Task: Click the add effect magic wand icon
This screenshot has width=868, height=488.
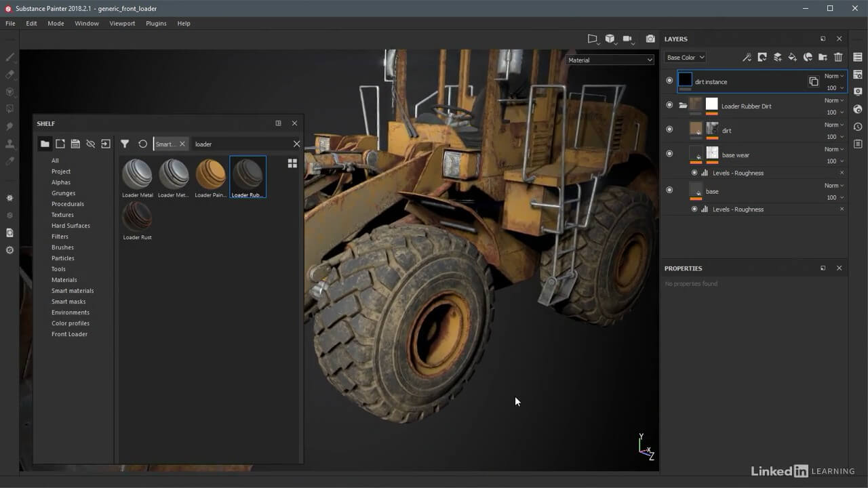Action: (747, 58)
